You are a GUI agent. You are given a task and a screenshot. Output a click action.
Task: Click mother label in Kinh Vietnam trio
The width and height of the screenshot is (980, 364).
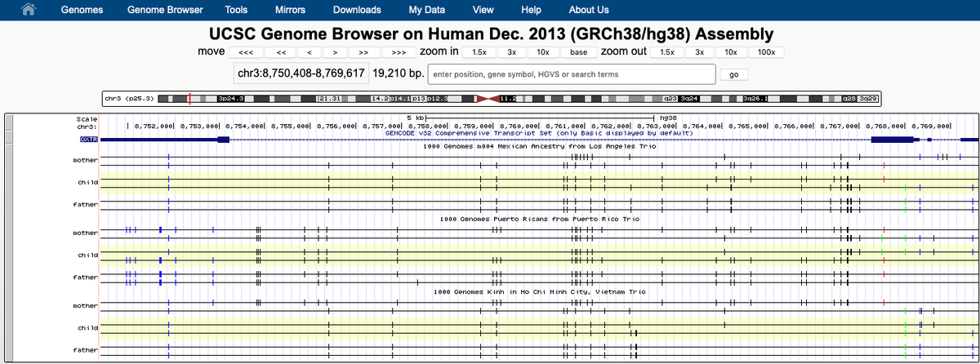(x=85, y=305)
